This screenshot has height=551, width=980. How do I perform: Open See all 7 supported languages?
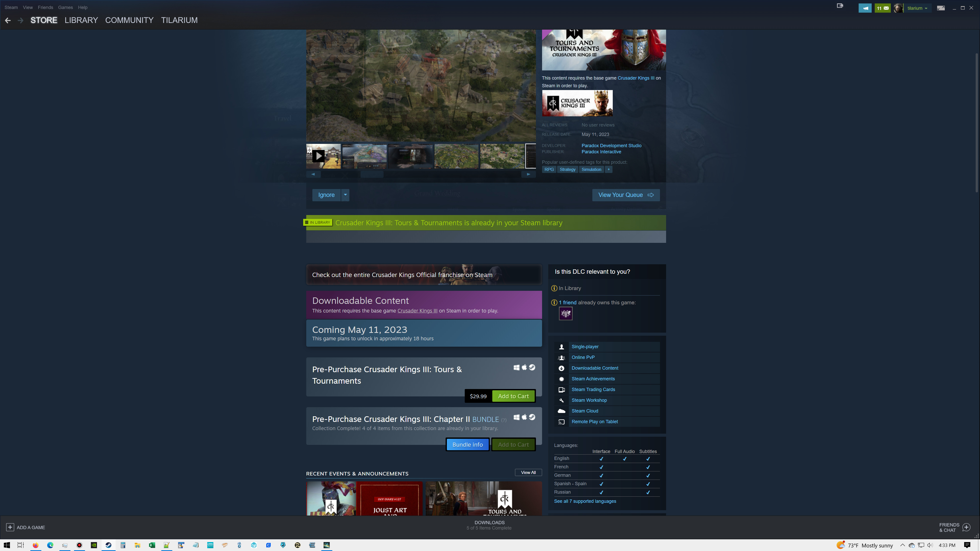585,501
